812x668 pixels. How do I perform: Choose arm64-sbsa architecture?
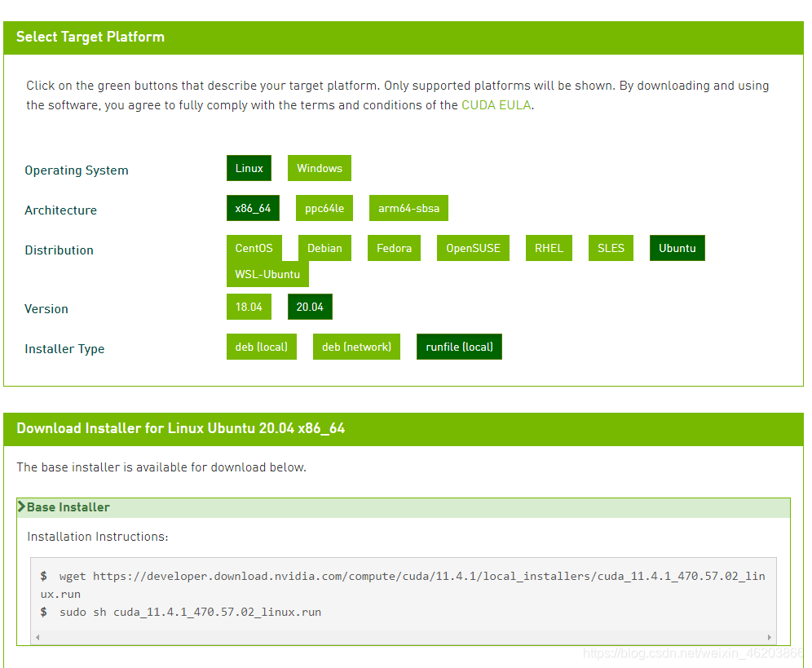tap(408, 208)
